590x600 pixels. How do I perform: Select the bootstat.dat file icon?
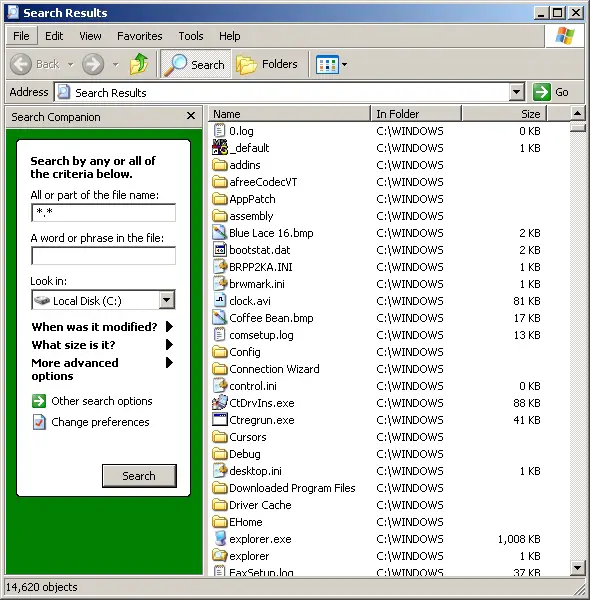[220, 250]
